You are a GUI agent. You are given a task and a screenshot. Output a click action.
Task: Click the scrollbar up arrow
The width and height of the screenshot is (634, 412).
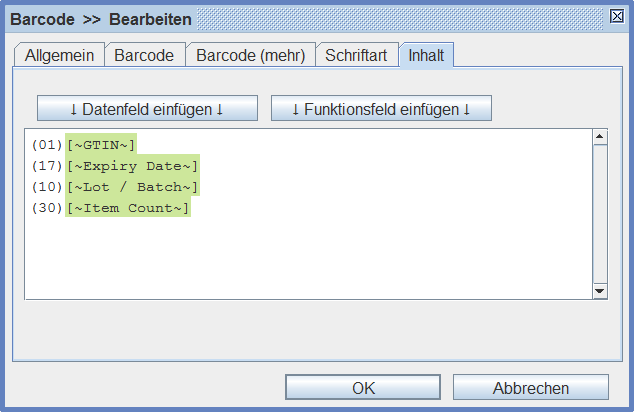600,137
